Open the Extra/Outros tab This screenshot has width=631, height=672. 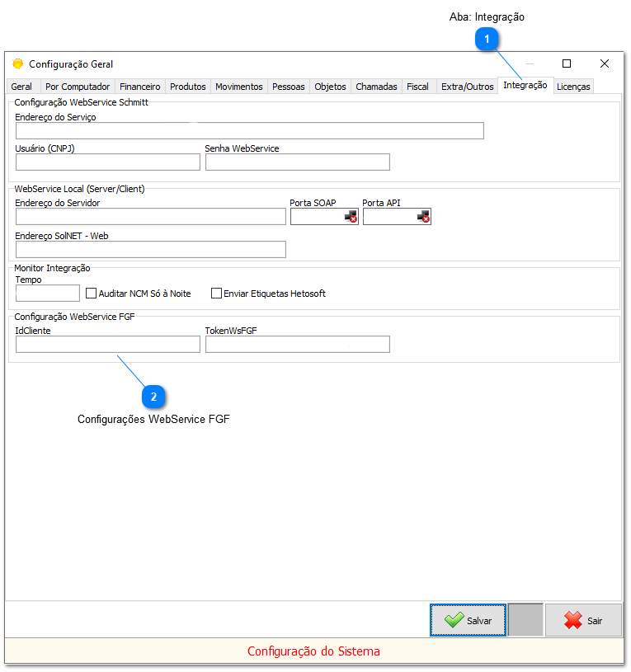click(x=467, y=87)
